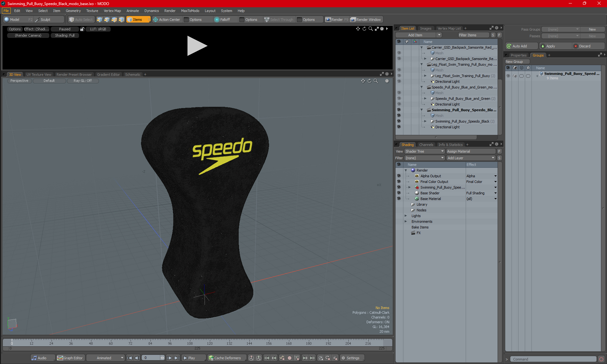Select the Materials selection mode cube icon

121,20
